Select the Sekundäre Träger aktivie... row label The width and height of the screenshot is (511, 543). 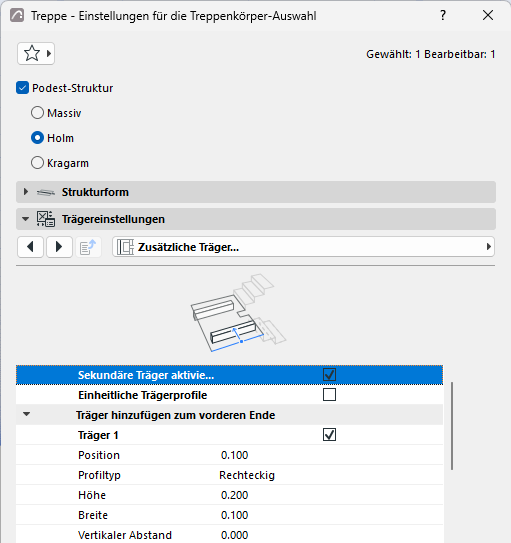(x=146, y=375)
